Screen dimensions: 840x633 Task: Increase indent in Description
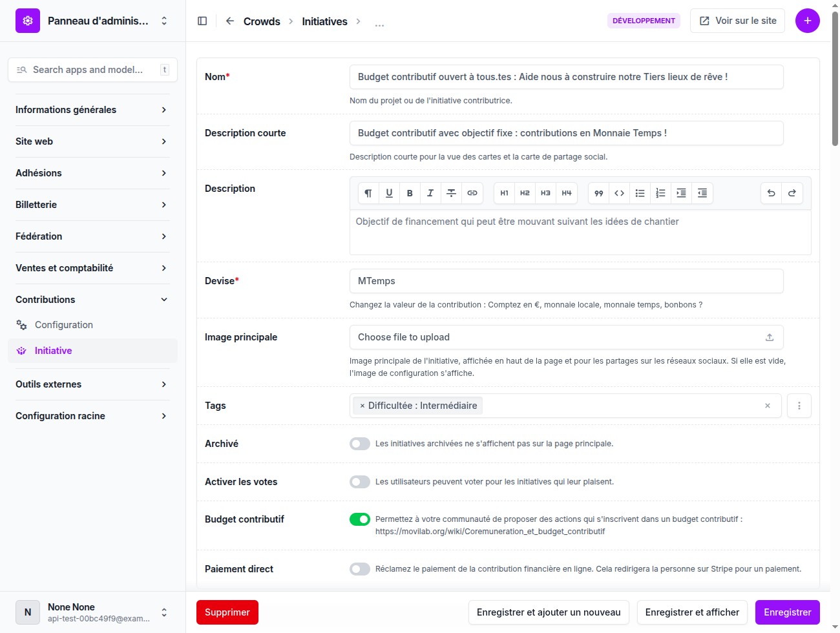681,193
